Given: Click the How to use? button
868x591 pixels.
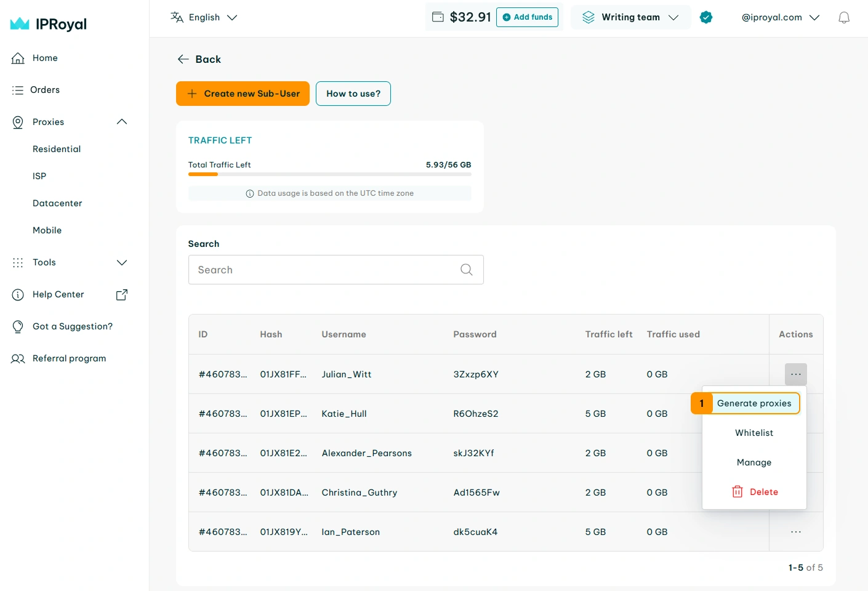Looking at the screenshot, I should tap(353, 94).
